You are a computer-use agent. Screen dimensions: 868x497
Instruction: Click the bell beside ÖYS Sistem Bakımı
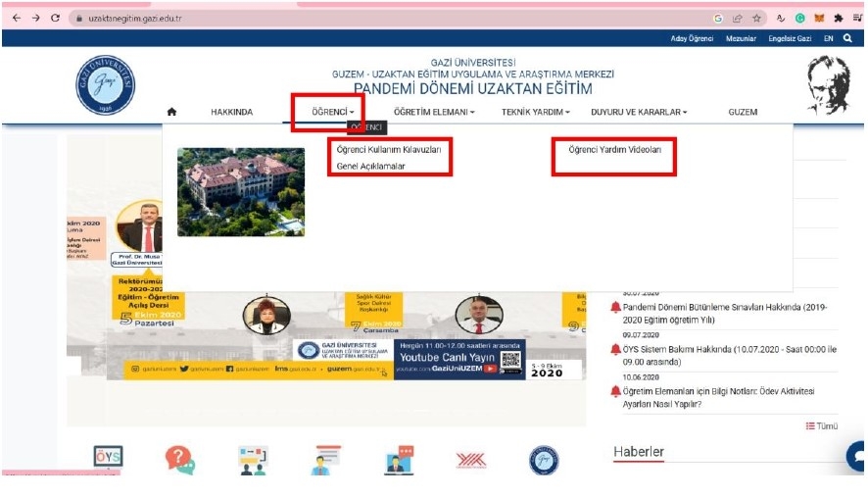[x=615, y=349]
